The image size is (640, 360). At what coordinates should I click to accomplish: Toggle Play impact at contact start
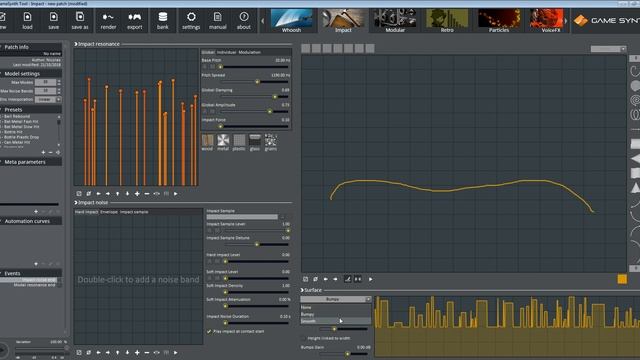pyautogui.click(x=209, y=331)
